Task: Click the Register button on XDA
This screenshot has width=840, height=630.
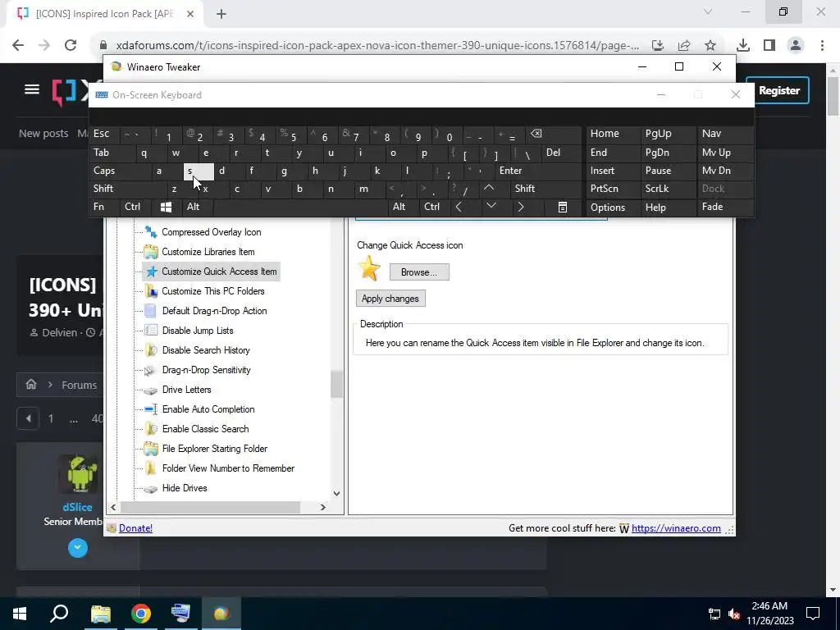Action: coord(779,90)
